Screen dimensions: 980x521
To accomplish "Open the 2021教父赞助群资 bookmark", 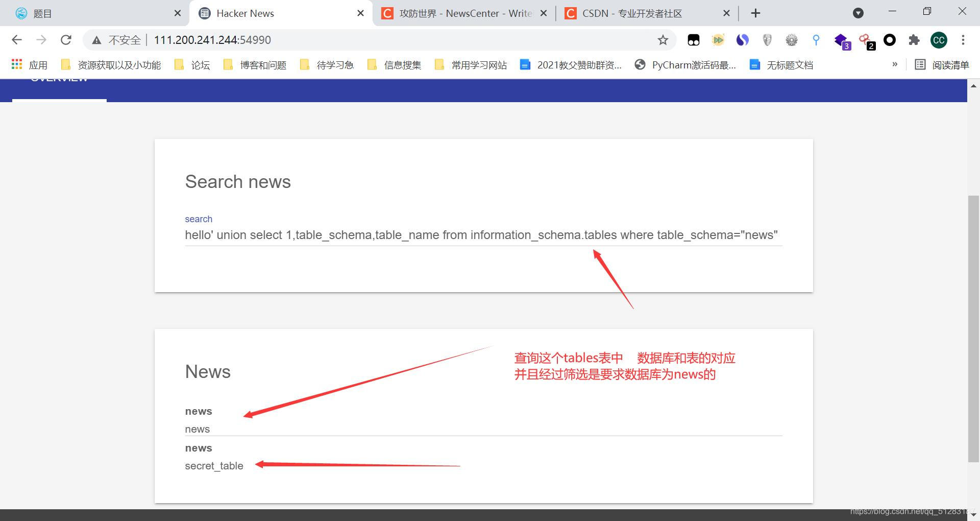I will (571, 65).
